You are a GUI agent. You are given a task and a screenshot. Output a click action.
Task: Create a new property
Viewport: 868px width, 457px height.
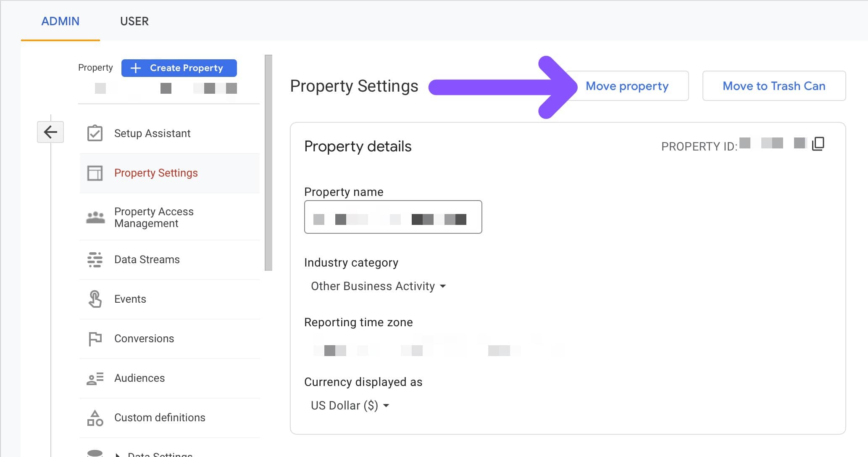point(179,68)
